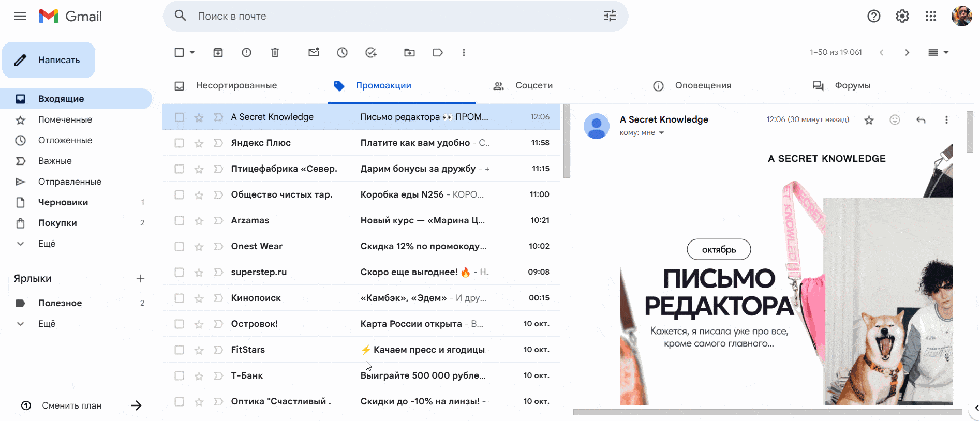Open the select-all checkbox dropdown arrow

192,52
